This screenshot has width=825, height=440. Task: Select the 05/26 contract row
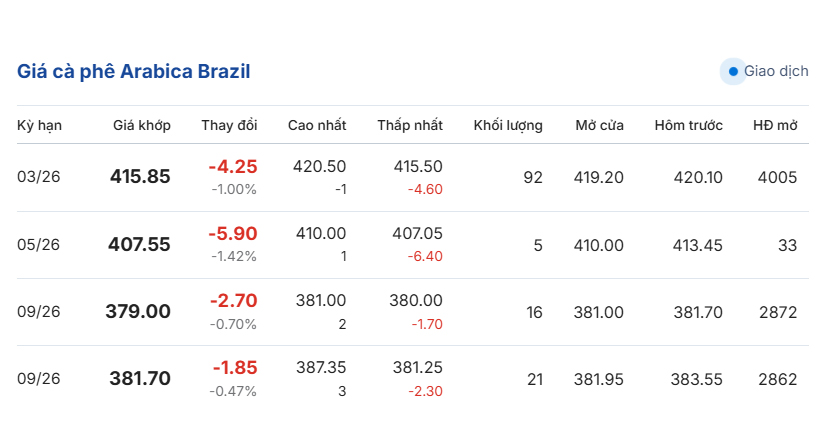[x=39, y=244]
